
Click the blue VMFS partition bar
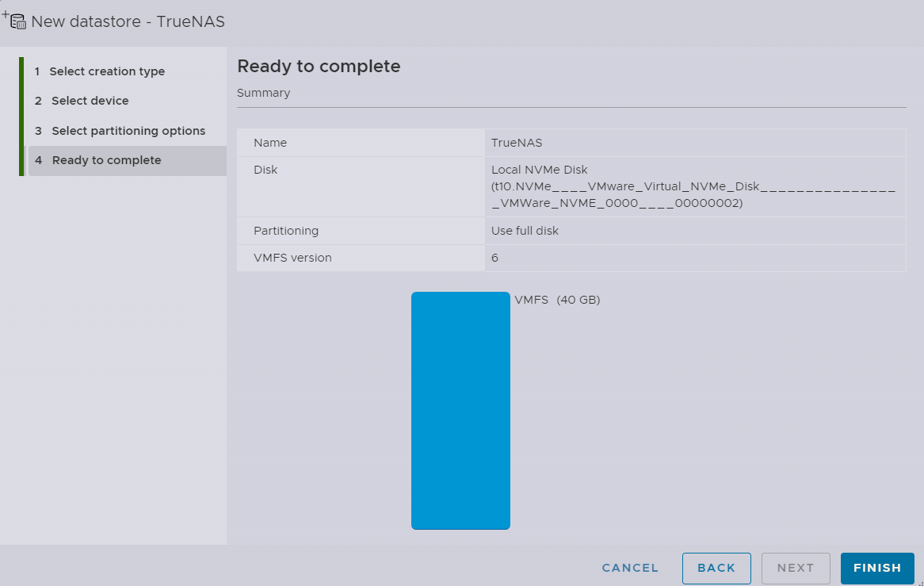coord(461,410)
